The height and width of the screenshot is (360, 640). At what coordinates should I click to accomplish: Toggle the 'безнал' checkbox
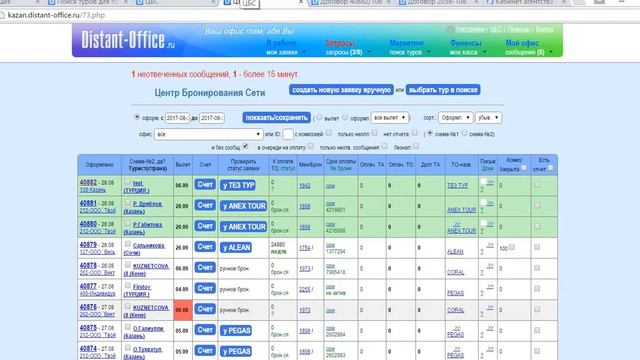pyautogui.click(x=416, y=146)
